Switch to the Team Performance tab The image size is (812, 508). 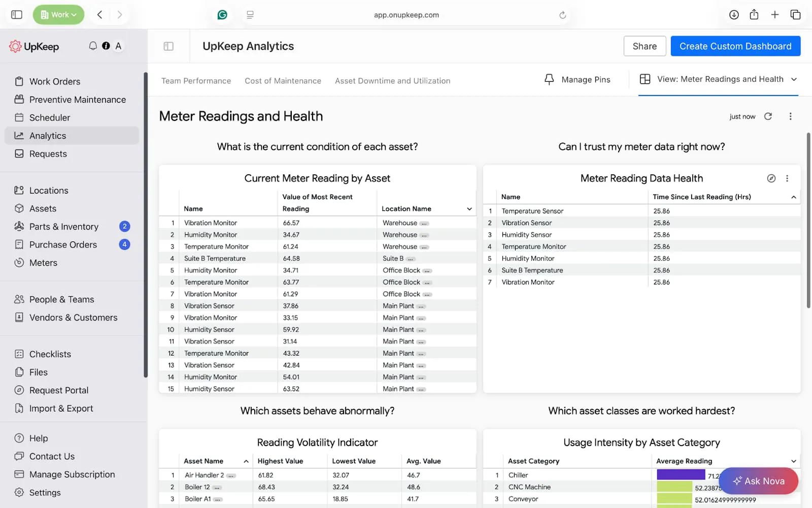196,81
